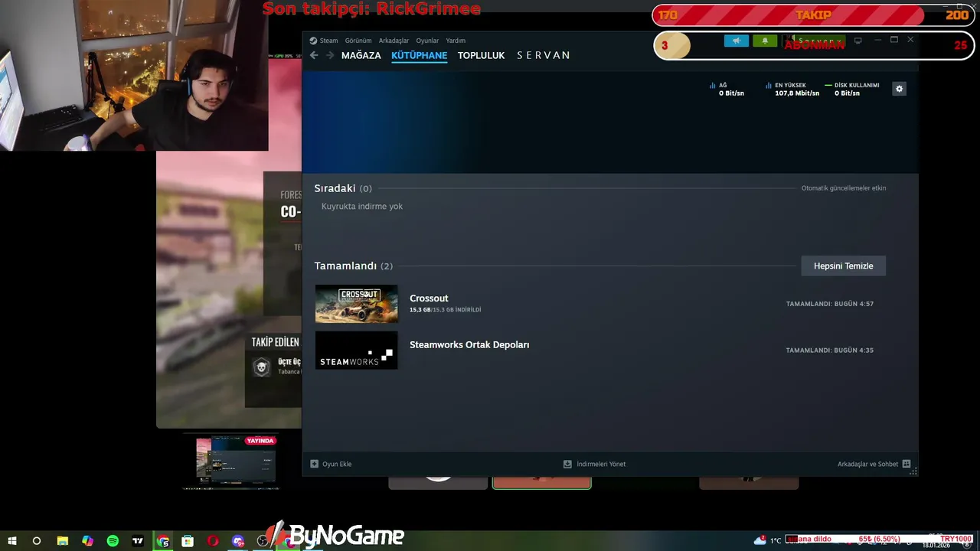Click the Crossout game thumbnail
The height and width of the screenshot is (551, 980).
[356, 304]
